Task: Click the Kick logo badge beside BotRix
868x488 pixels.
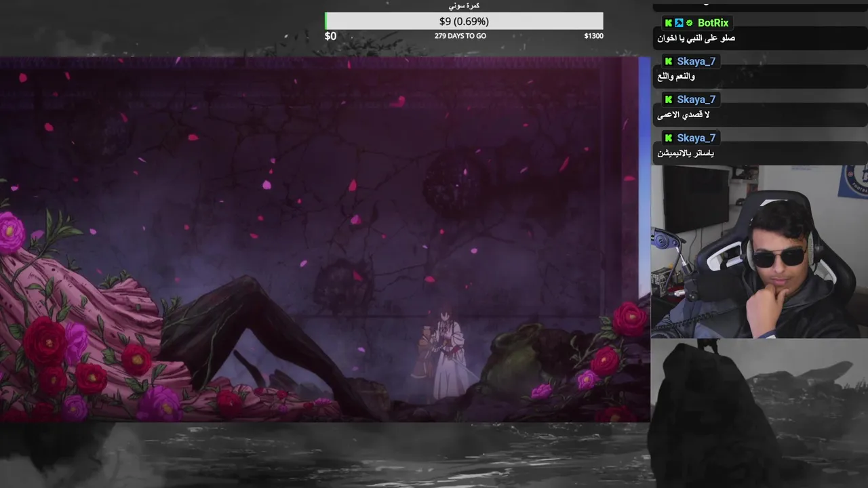Action: (669, 23)
